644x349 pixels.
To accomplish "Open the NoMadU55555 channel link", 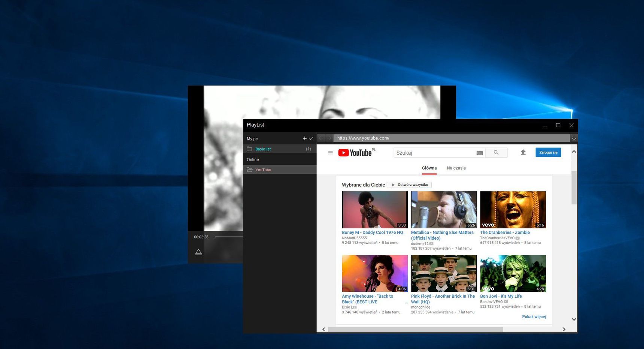I will [x=354, y=238].
